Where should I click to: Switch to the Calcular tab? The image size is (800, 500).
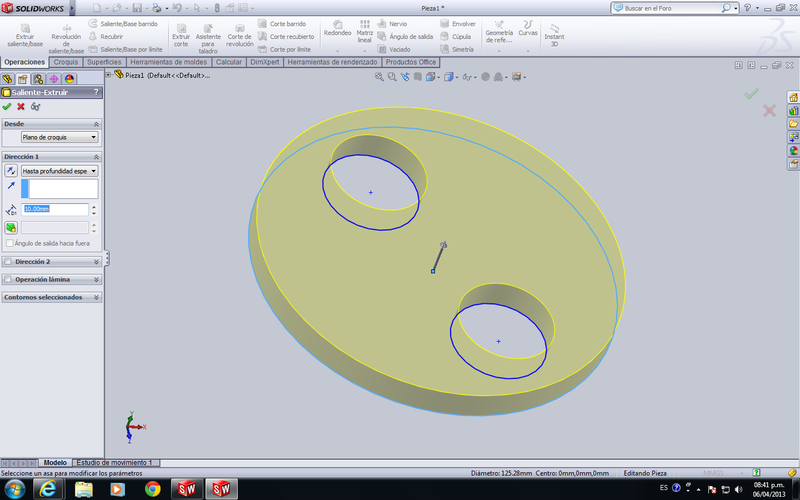click(229, 62)
